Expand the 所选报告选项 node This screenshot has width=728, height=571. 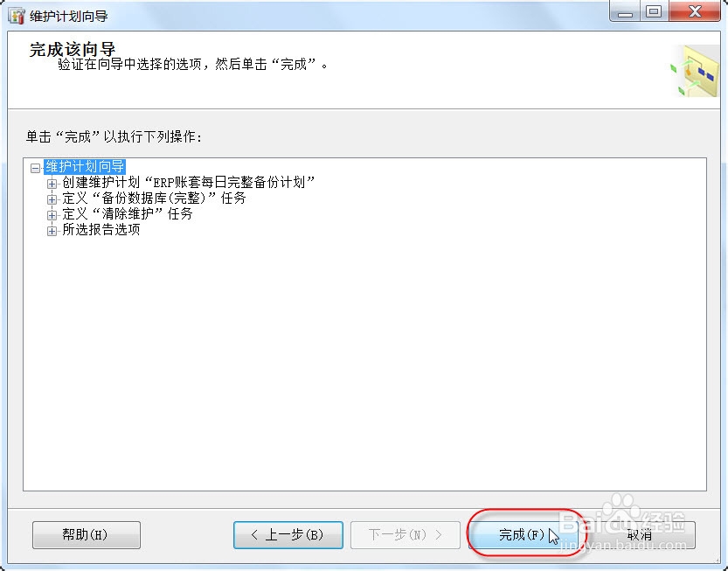52,230
